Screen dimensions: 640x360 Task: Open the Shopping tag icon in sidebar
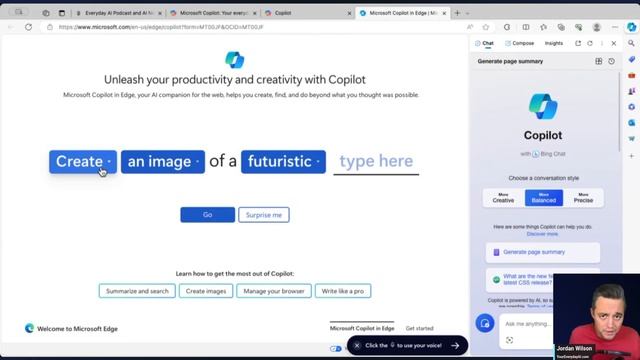[631, 60]
